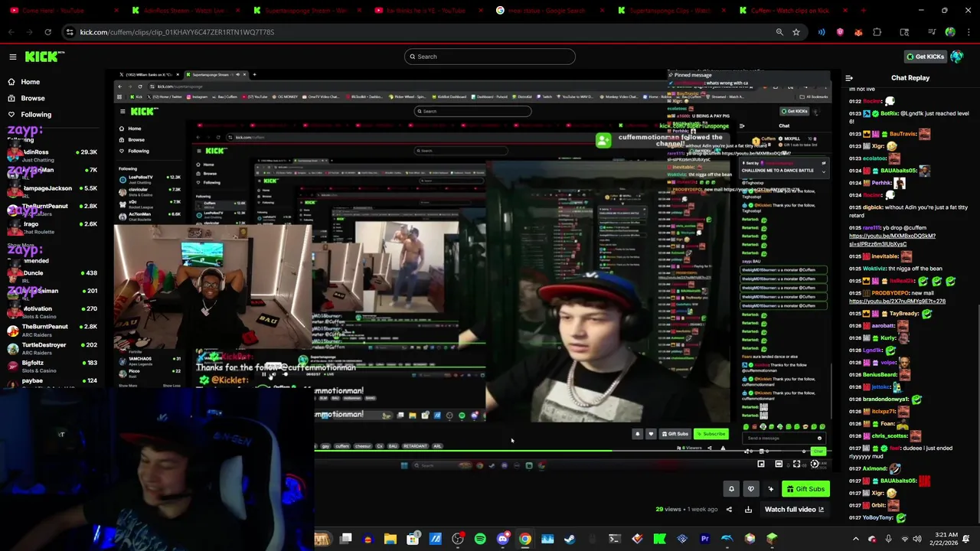Open the user profile avatar menu
This screenshot has width=980, height=551.
coord(957,57)
